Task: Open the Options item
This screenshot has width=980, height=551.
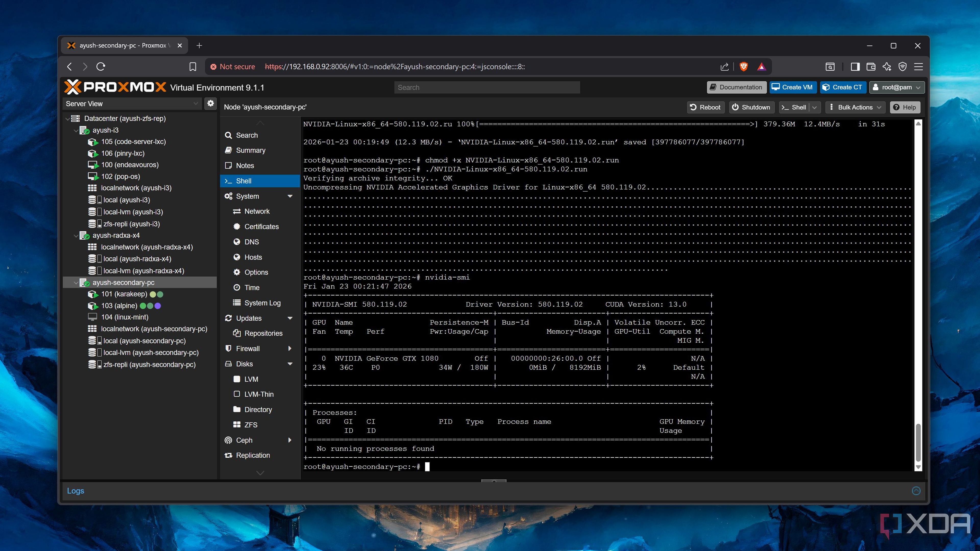Action: pyautogui.click(x=260, y=272)
